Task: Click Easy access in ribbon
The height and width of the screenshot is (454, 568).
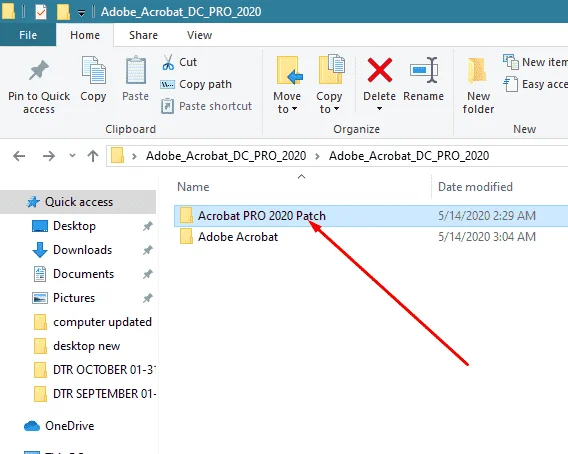Action: pyautogui.click(x=535, y=84)
